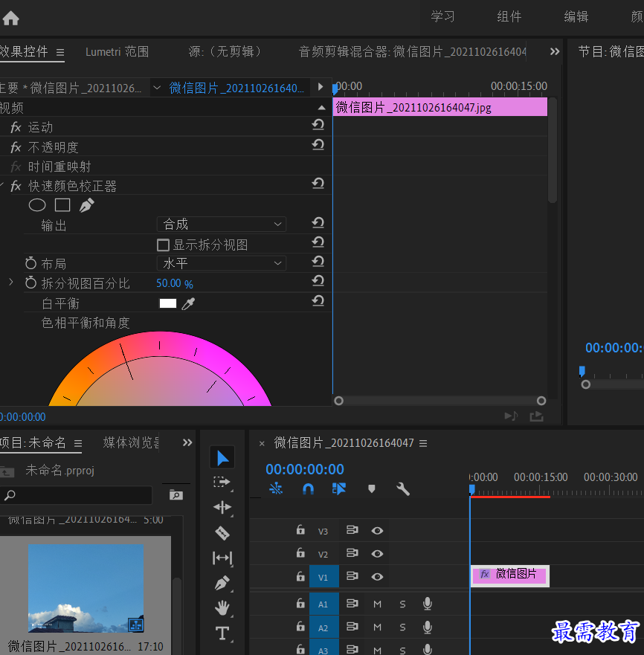644x655 pixels.
Task: Toggle Linked Selection in the timeline
Action: [339, 488]
